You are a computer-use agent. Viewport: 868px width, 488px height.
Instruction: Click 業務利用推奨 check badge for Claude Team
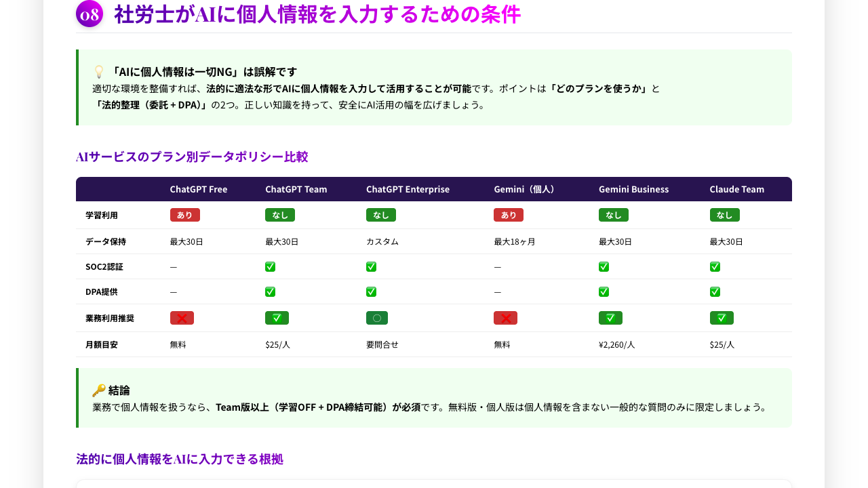[722, 318]
